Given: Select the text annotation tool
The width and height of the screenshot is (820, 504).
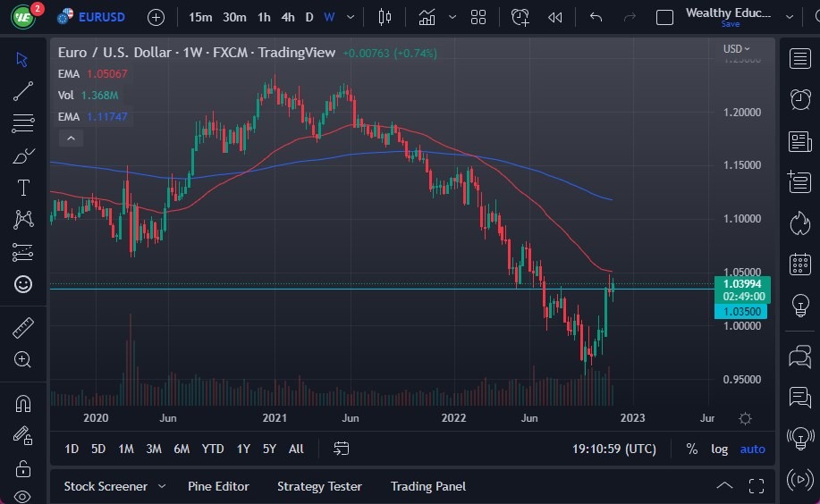Looking at the screenshot, I should coord(23,188).
